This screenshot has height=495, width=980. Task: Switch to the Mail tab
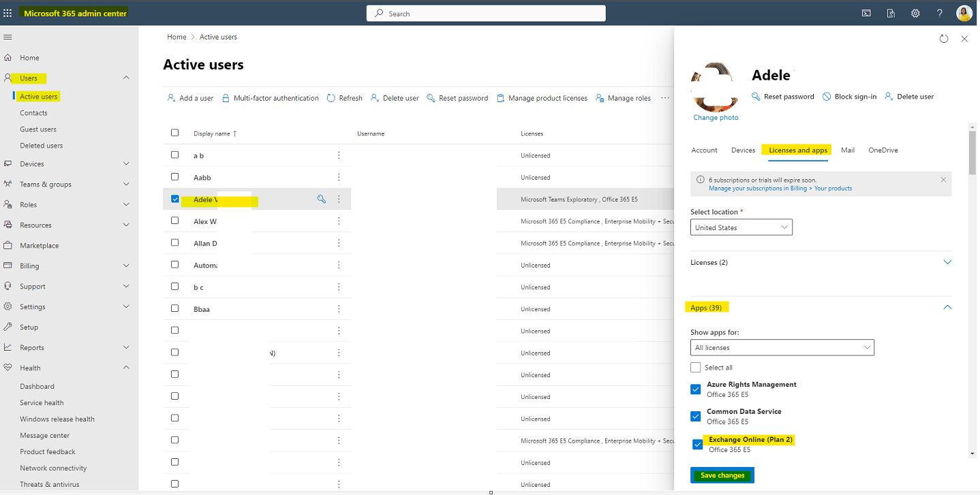coord(847,150)
